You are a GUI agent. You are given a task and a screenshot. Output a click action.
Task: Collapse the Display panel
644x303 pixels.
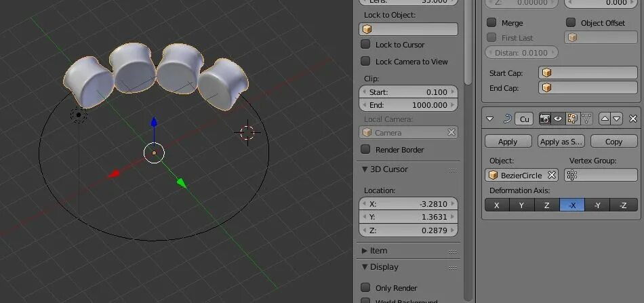point(364,267)
